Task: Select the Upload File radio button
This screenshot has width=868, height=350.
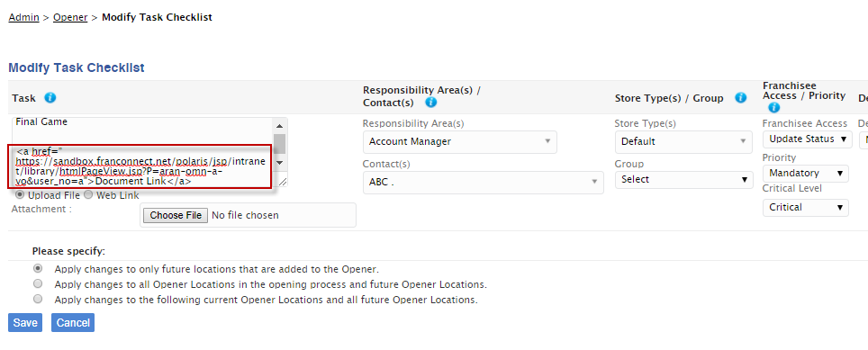Action: tap(20, 195)
